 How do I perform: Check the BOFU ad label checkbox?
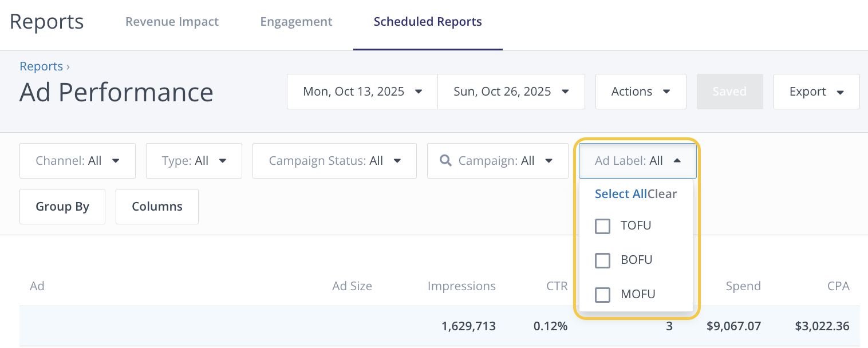pyautogui.click(x=602, y=260)
